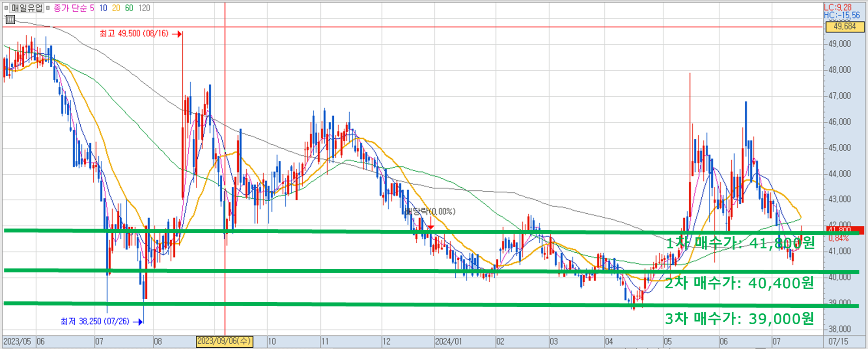Click the 2023/05 date axis label
This screenshot has width=868, height=349.
point(17,342)
